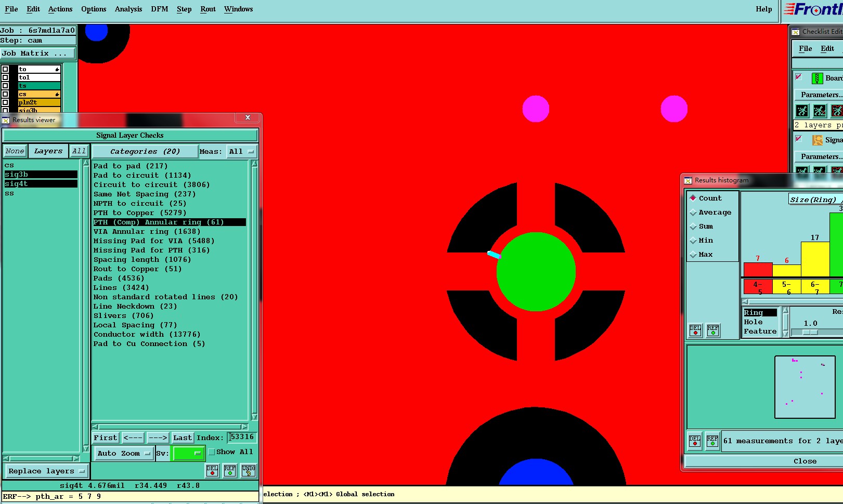
Task: Run first running-man icon under Board Parameters
Action: click(x=802, y=111)
